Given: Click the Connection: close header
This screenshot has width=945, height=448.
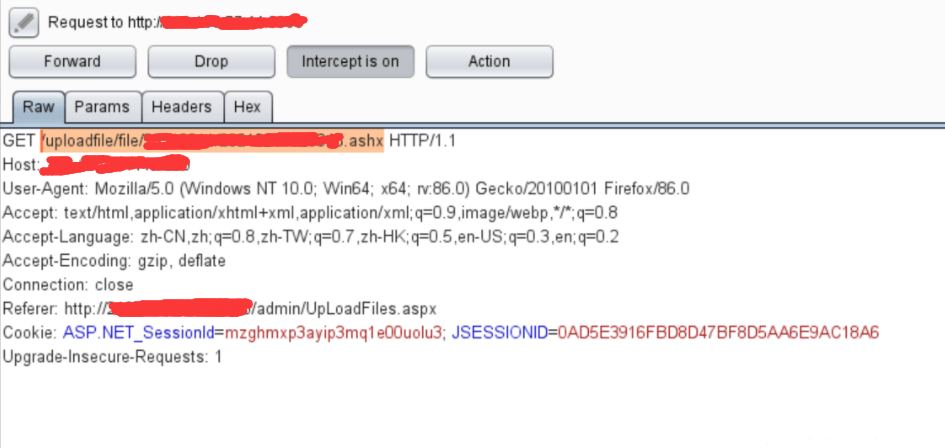Looking at the screenshot, I should (x=67, y=285).
